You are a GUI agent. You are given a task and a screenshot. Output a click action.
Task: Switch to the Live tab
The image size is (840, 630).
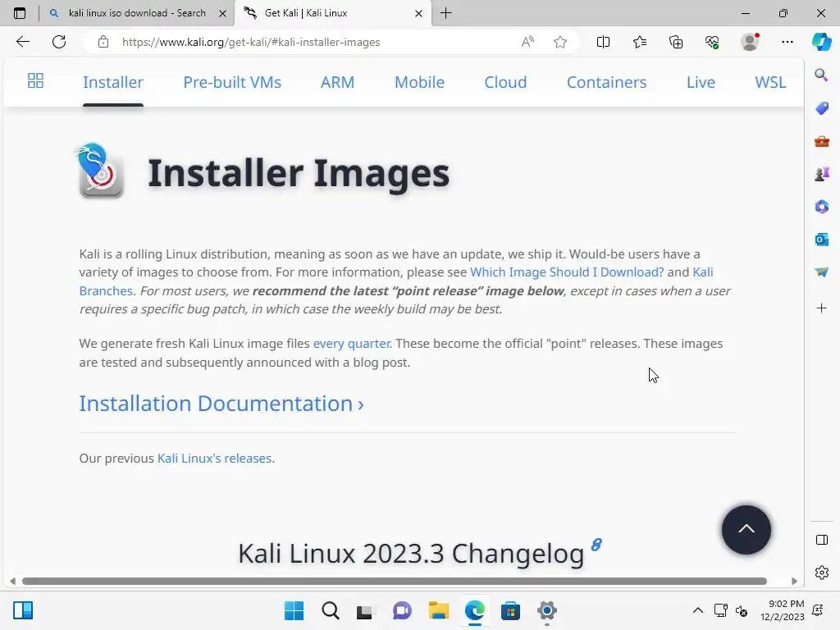tap(701, 82)
